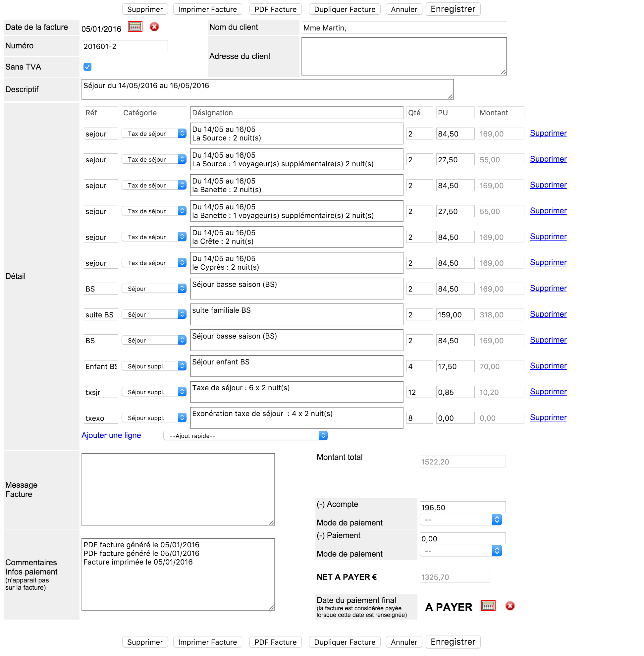Open calendar picker for invoice date
The image size is (644, 656).
pyautogui.click(x=135, y=27)
